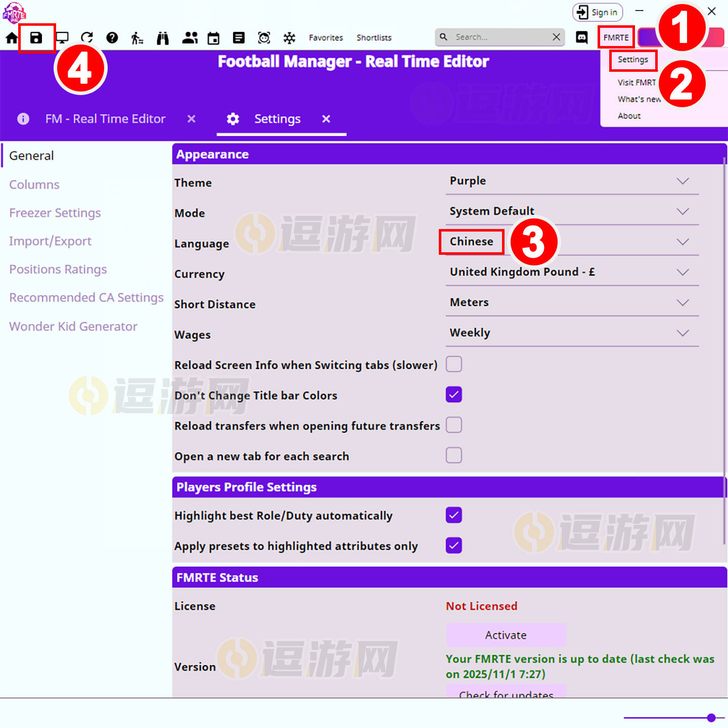Uncheck Don't Change Title bar Colors
This screenshot has width=728, height=728.
point(454,394)
